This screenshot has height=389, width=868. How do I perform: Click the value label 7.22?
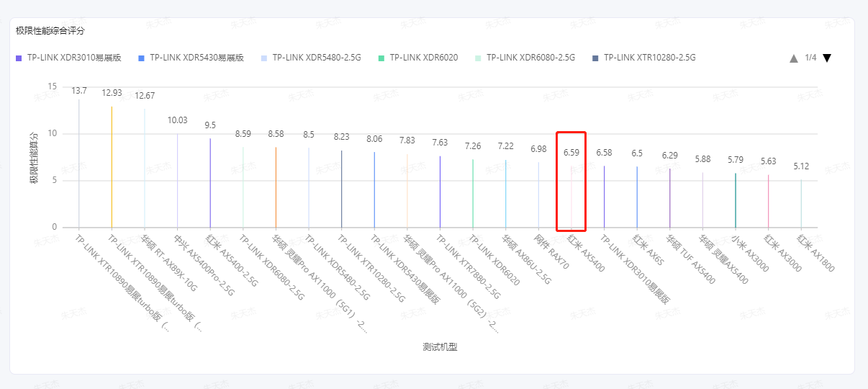click(506, 146)
